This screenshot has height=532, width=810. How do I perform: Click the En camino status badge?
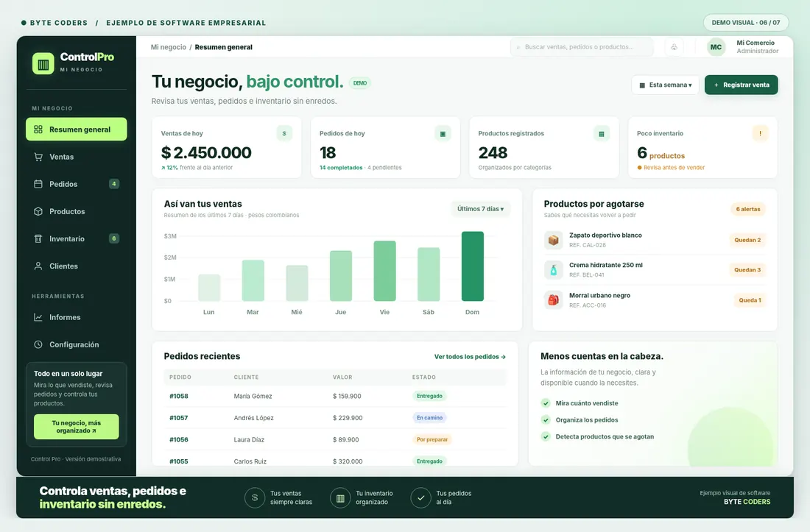[x=430, y=418]
